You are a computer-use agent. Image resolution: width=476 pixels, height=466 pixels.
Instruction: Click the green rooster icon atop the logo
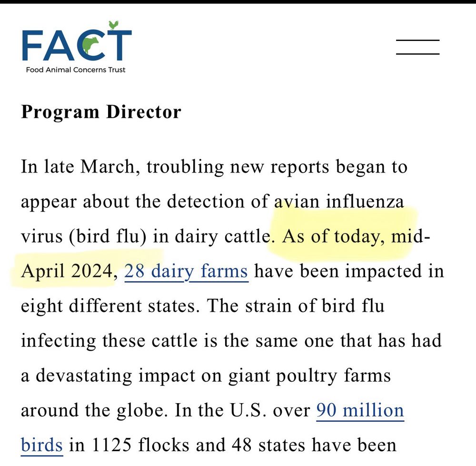click(x=113, y=25)
